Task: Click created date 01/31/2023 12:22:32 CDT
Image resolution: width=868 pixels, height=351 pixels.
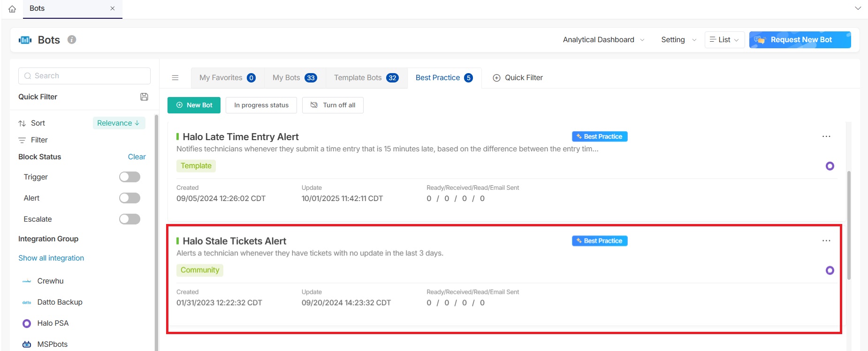Action: click(x=219, y=303)
